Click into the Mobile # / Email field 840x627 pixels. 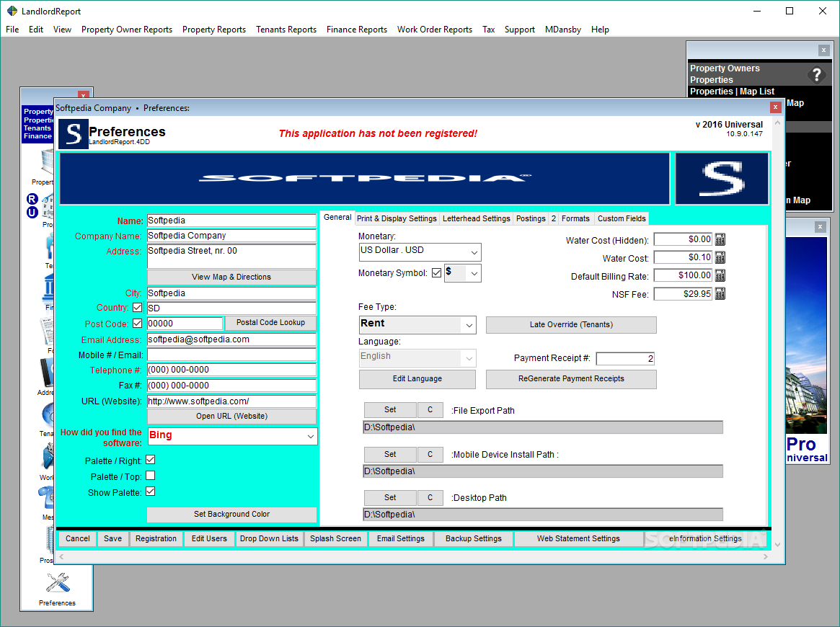pos(231,355)
